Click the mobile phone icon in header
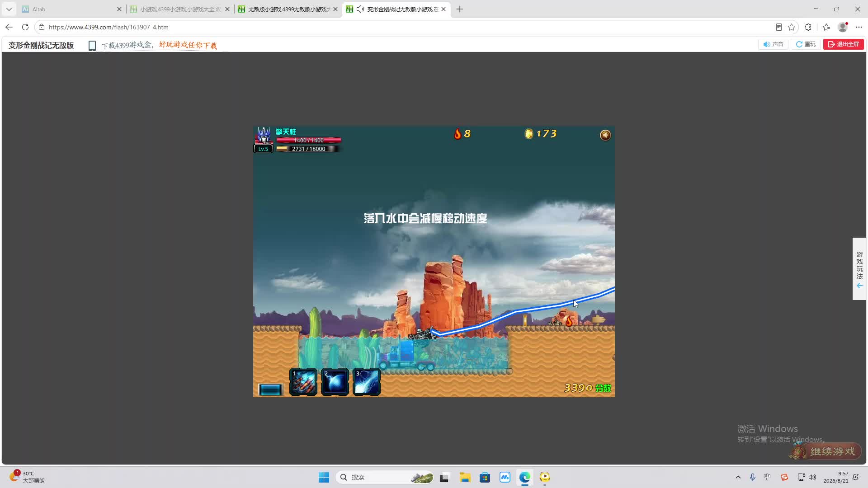Image resolution: width=868 pixels, height=488 pixels. 92,46
